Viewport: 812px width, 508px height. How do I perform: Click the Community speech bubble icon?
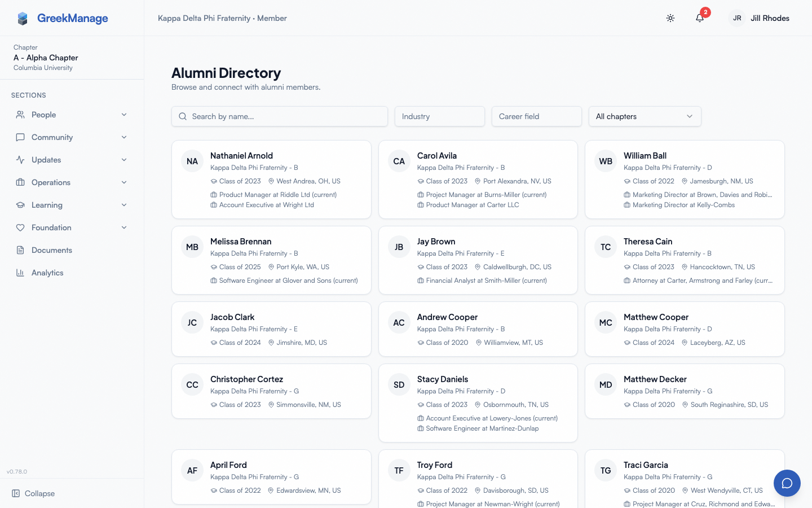coord(20,137)
